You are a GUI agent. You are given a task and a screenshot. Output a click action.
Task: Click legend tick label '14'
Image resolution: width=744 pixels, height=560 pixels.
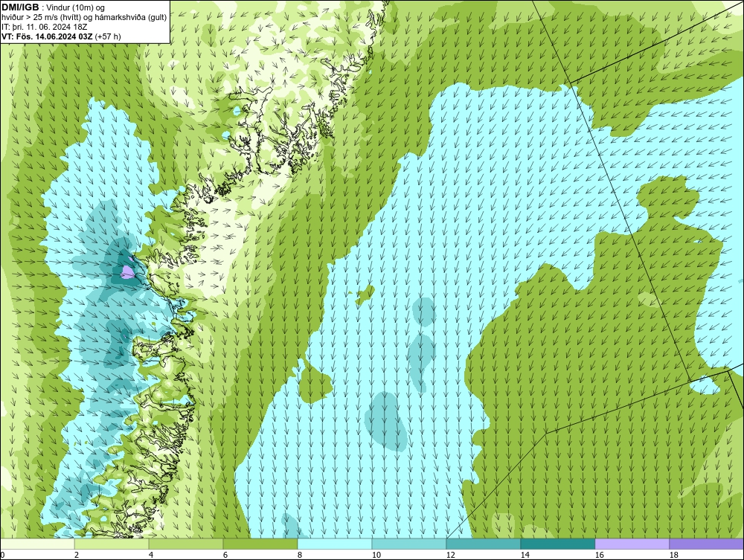(525, 555)
